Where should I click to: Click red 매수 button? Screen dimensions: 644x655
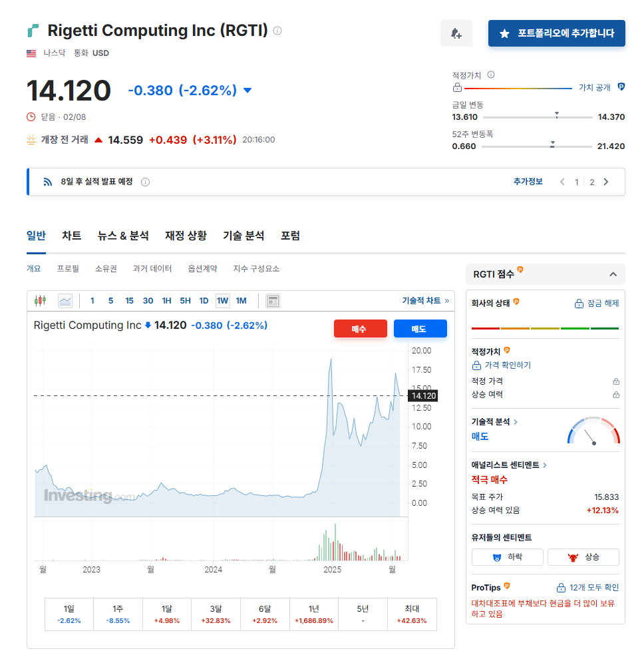pos(360,328)
